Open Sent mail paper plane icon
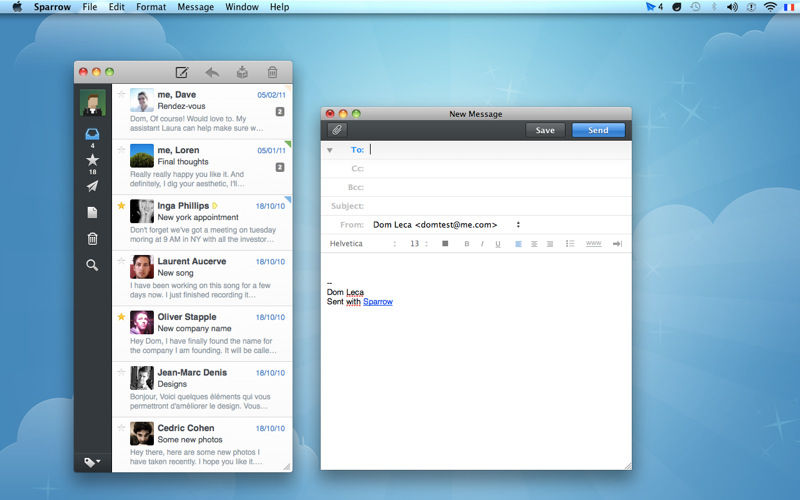 [x=92, y=186]
